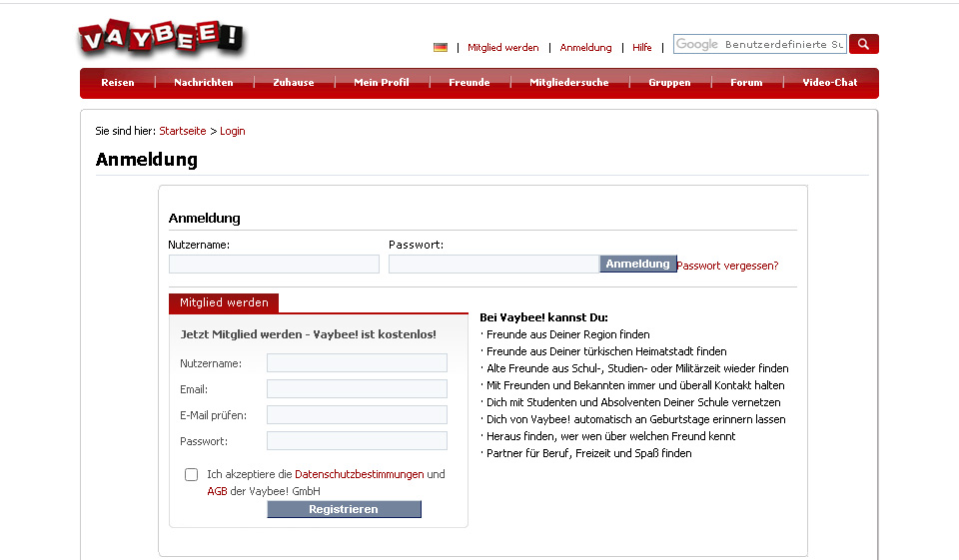Image resolution: width=959 pixels, height=560 pixels.
Task: Open Gruppen in the navigation bar
Action: pyautogui.click(x=669, y=83)
